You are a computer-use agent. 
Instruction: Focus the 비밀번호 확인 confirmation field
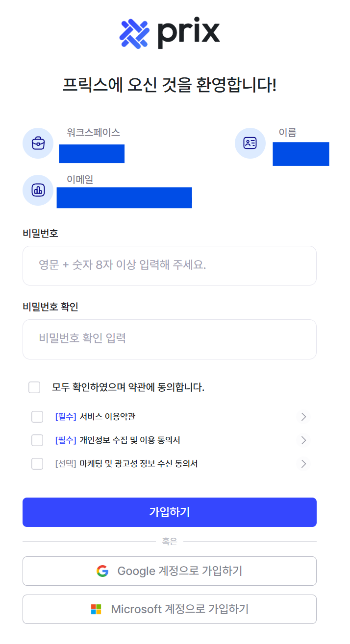(170, 339)
